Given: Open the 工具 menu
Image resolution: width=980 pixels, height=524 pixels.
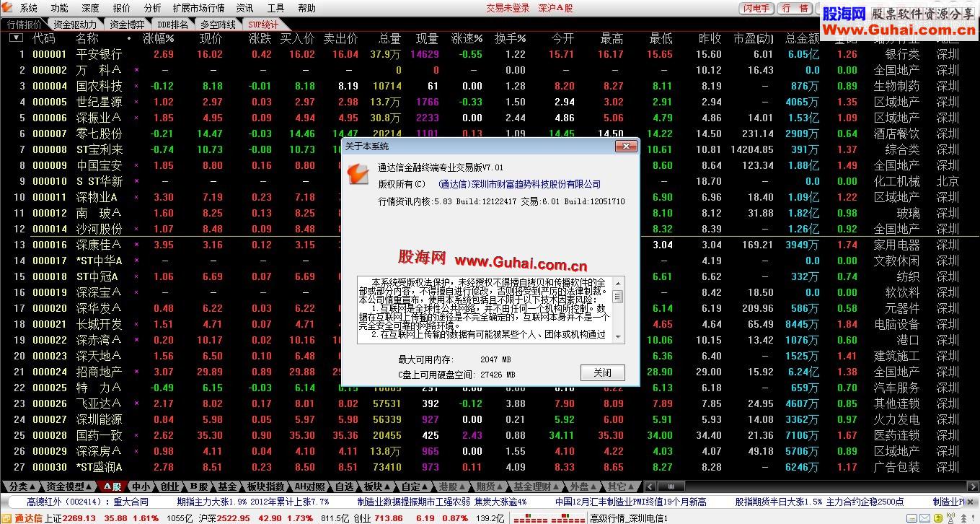Looking at the screenshot, I should [x=276, y=8].
